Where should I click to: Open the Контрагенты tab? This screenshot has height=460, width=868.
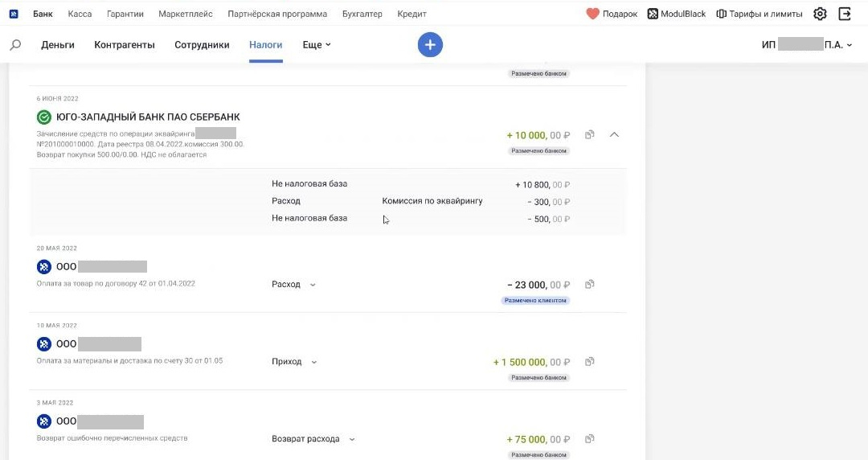[125, 45]
